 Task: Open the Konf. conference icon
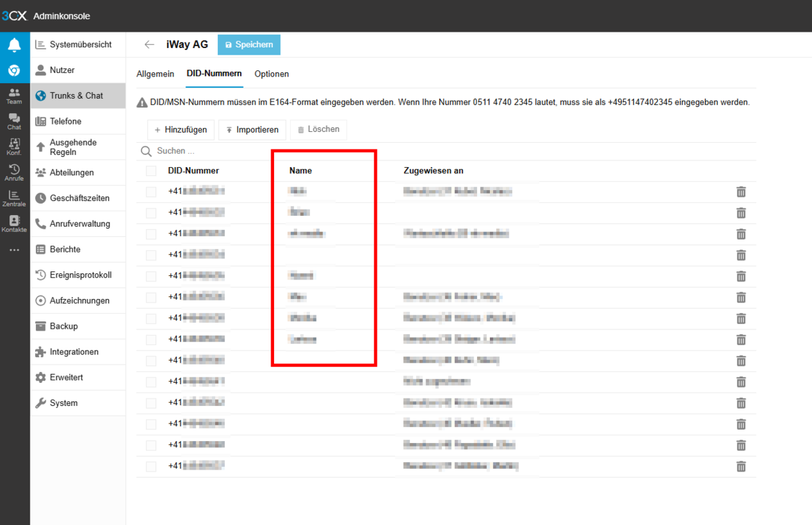point(14,147)
